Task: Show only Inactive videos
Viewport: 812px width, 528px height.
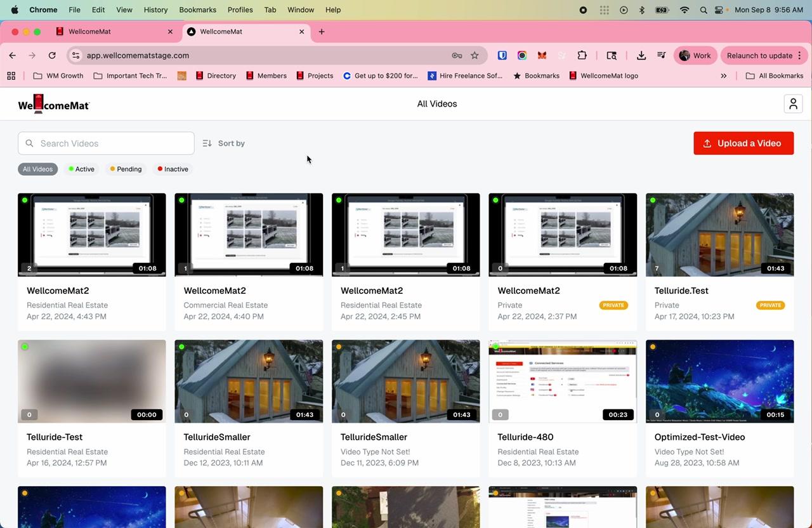Action: [173, 169]
